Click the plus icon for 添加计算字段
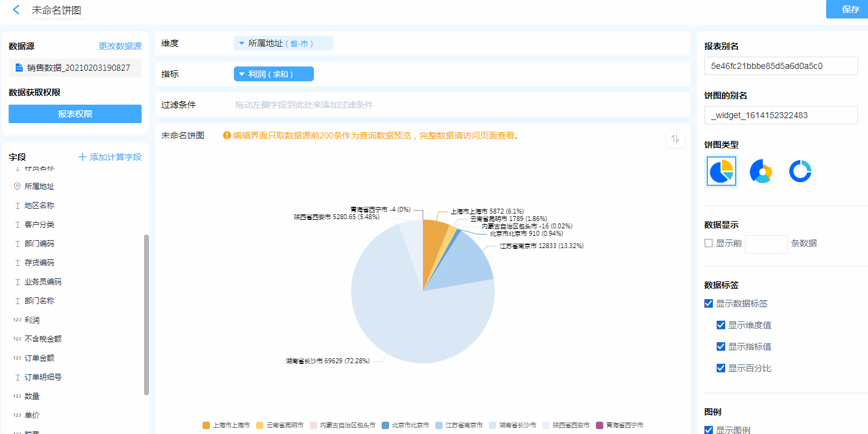This screenshot has height=434, width=868. point(82,157)
